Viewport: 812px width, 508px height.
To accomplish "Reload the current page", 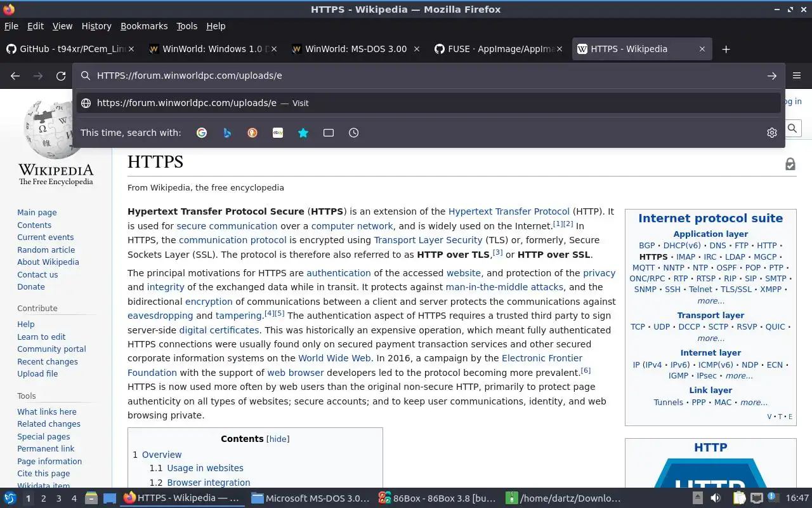I will click(x=61, y=76).
